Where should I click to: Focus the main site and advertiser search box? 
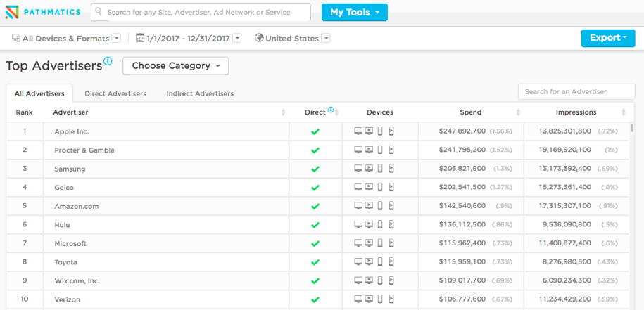tap(201, 13)
